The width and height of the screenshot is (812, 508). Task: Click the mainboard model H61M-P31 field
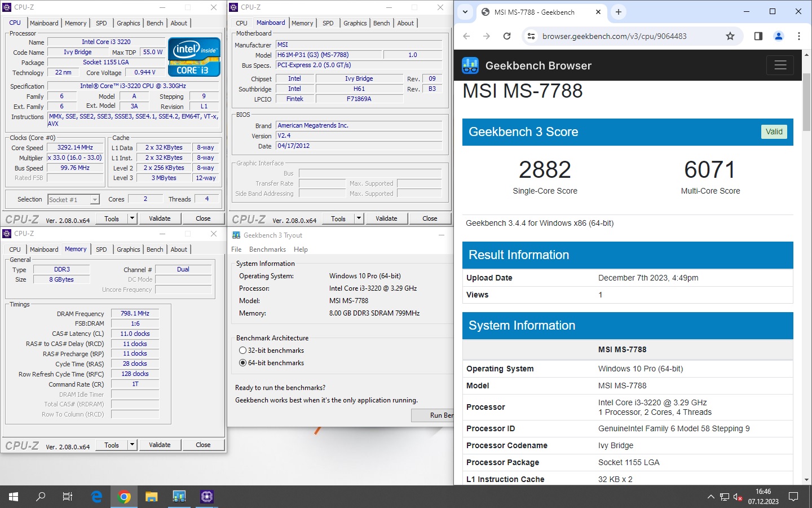coord(329,55)
